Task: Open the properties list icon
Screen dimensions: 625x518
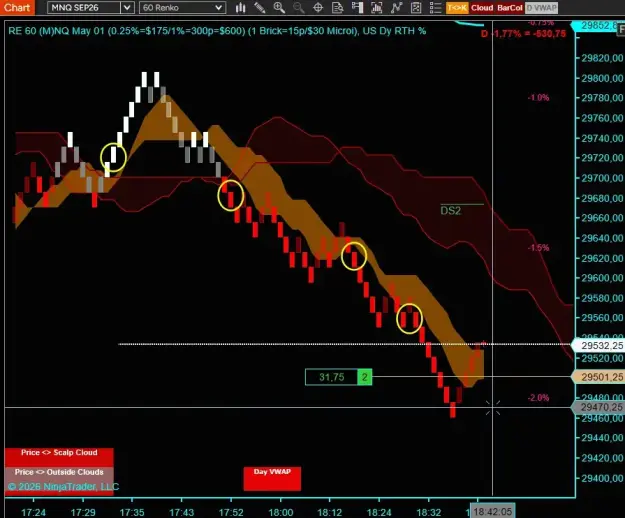Action: (435, 8)
